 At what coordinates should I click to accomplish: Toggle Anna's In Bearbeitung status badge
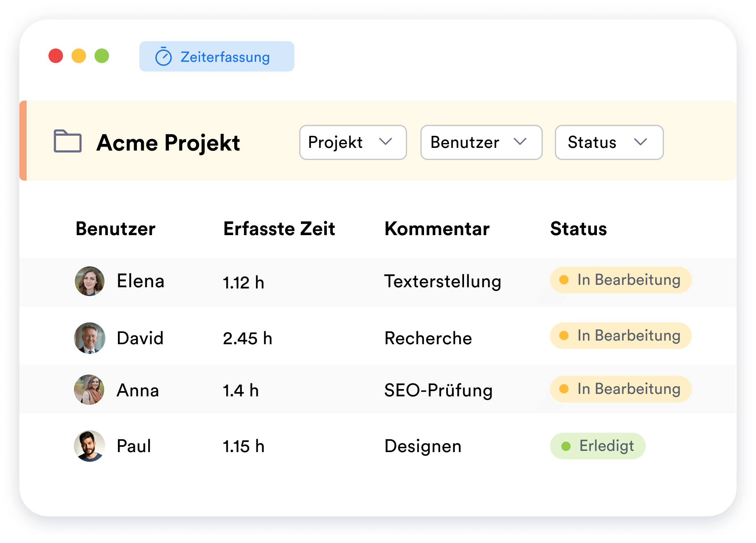coord(621,389)
